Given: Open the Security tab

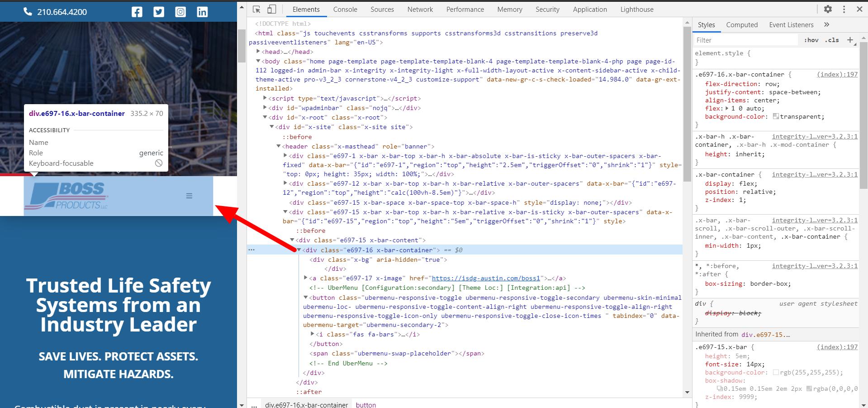Looking at the screenshot, I should tap(547, 10).
